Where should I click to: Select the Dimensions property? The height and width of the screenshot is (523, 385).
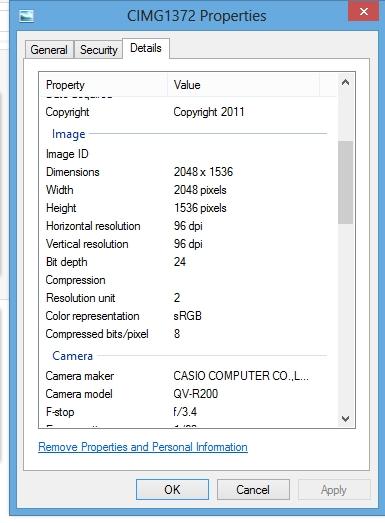(73, 172)
